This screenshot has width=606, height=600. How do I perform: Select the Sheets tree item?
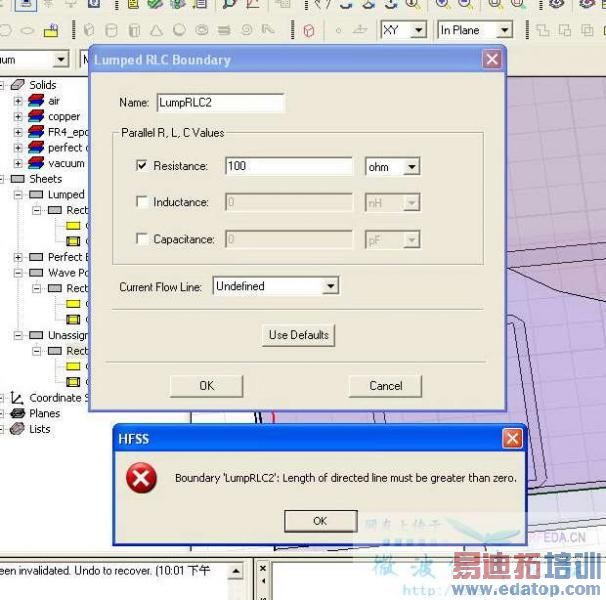coord(46,179)
